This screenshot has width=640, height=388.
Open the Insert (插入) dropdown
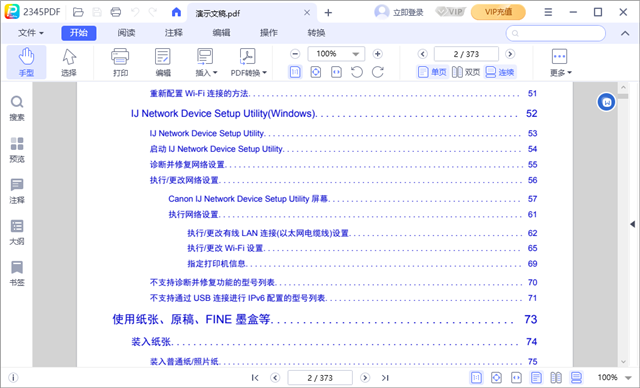tap(206, 62)
